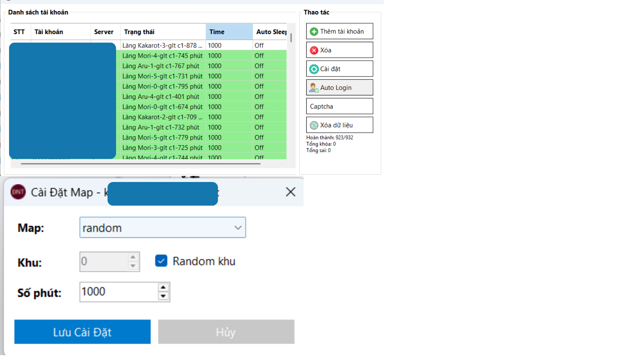Click the horizontal scrollbar below the account list
This screenshot has width=621, height=364.
click(141, 164)
